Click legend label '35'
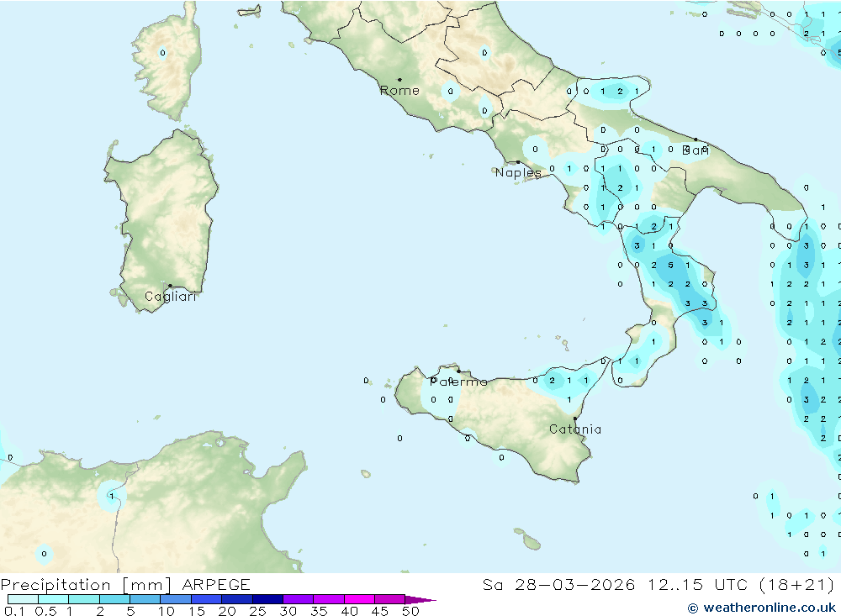This screenshot has height=616, width=841. pyautogui.click(x=319, y=611)
